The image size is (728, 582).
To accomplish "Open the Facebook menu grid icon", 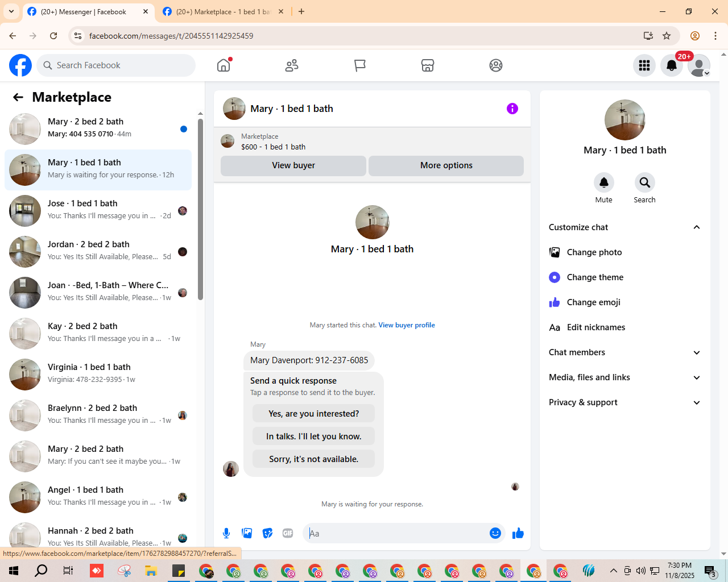I will [x=644, y=65].
